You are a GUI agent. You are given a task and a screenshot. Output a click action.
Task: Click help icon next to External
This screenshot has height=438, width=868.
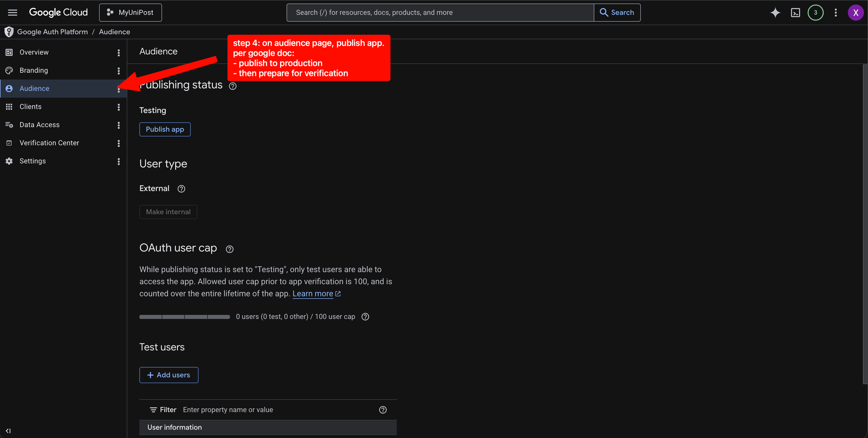coord(181,189)
